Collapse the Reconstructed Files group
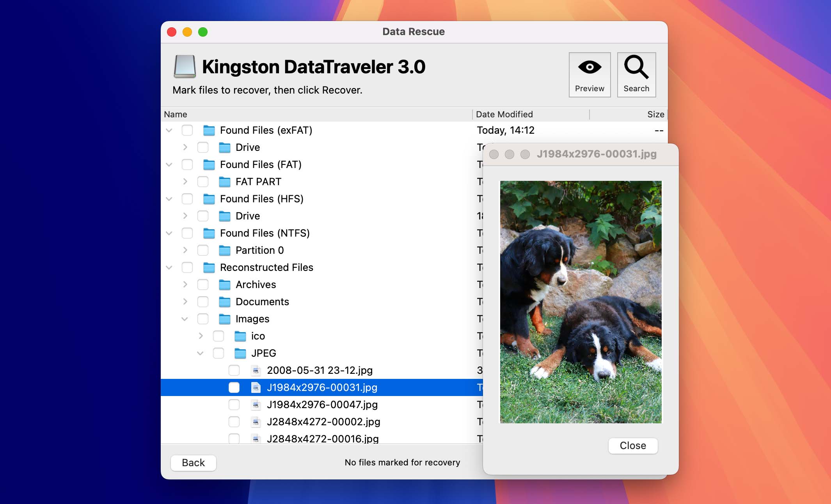The width and height of the screenshot is (831, 504). (169, 267)
